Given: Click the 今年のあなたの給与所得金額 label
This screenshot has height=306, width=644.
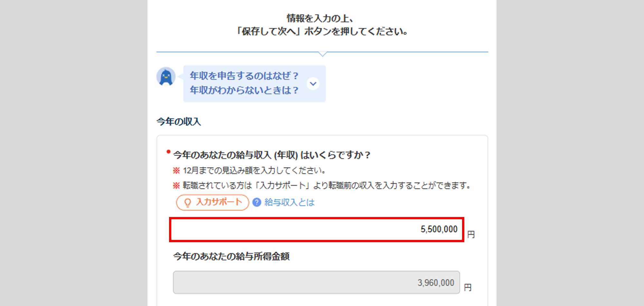Looking at the screenshot, I should click(231, 256).
